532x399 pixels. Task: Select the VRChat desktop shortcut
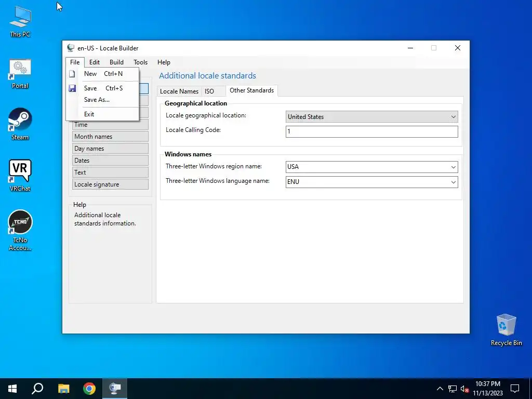[x=20, y=176]
